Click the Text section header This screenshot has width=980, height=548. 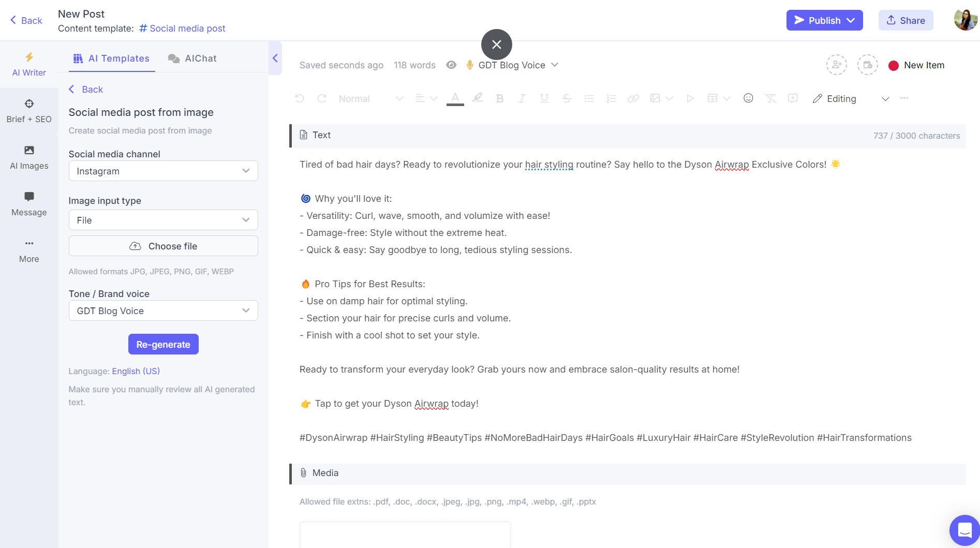(x=628, y=136)
